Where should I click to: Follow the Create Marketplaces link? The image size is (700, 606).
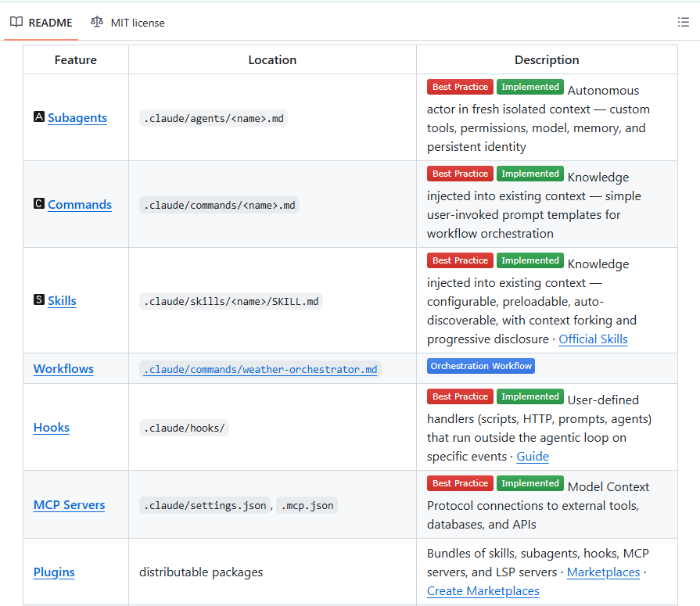(483, 591)
